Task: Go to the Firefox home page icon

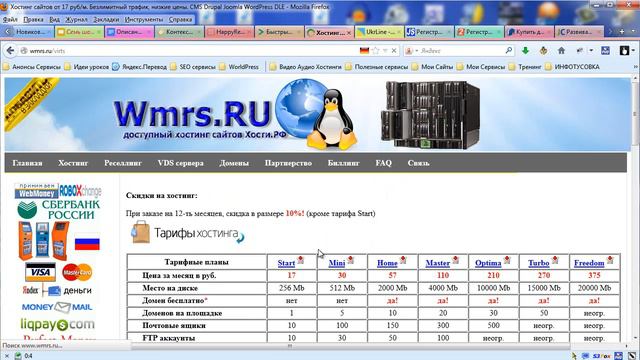Action: point(561,50)
